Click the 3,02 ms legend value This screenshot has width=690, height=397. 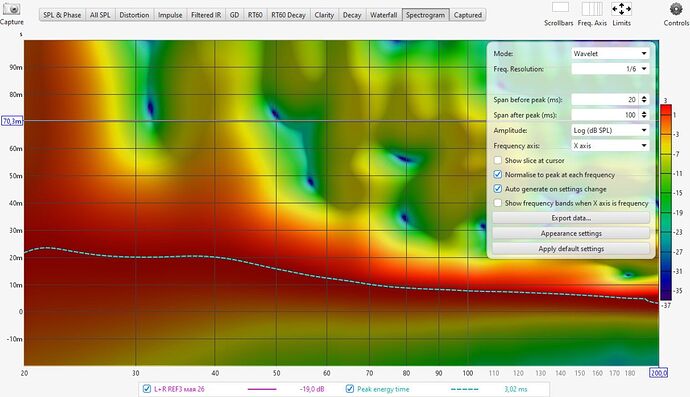coord(516,389)
